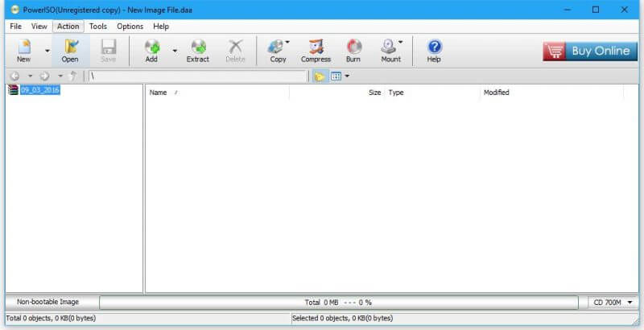Click the grayed Delete icon
Screen dimensions: 644x330
pos(235,51)
